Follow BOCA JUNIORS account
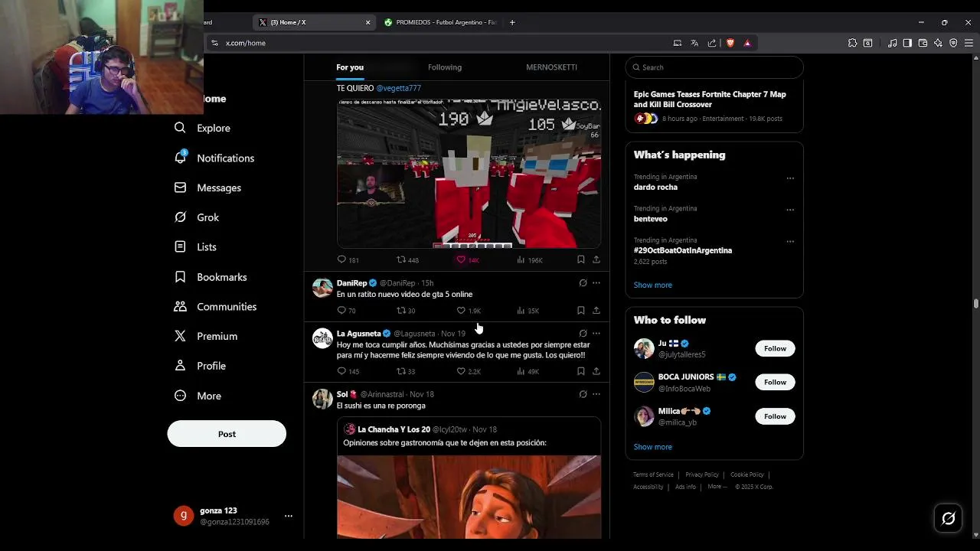This screenshot has width=980, height=551. [775, 382]
